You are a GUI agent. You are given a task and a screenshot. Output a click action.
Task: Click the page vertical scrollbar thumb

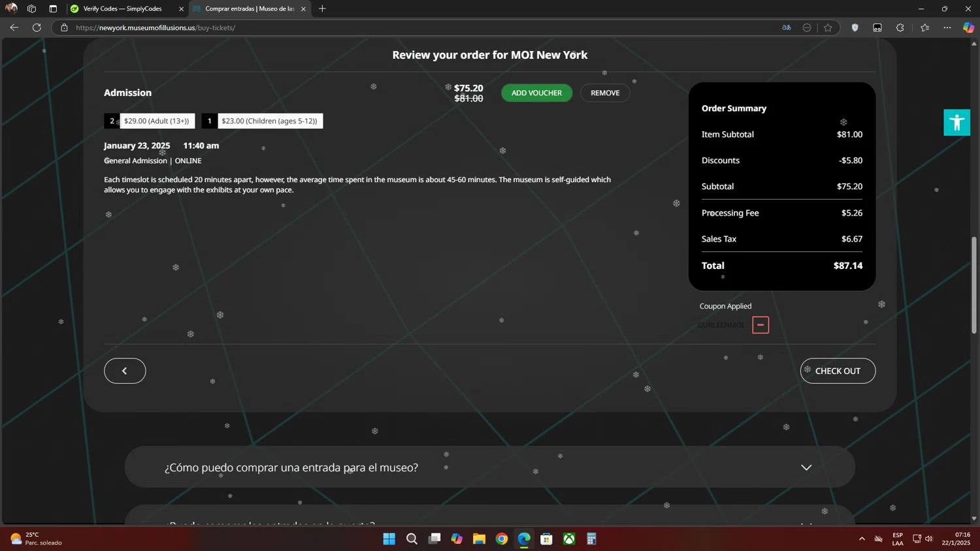(x=974, y=284)
